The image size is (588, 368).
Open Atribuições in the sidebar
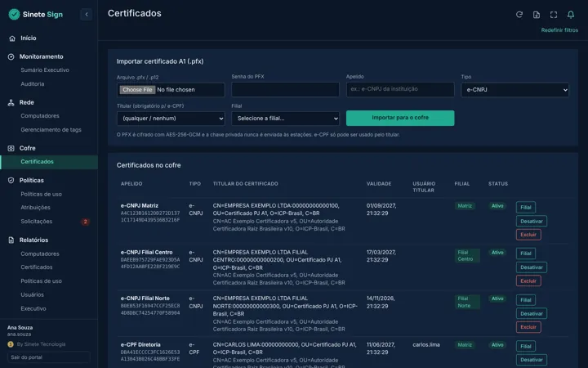(x=35, y=207)
